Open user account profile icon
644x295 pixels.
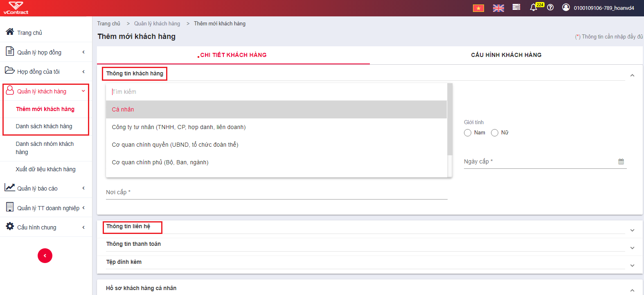pyautogui.click(x=566, y=7)
